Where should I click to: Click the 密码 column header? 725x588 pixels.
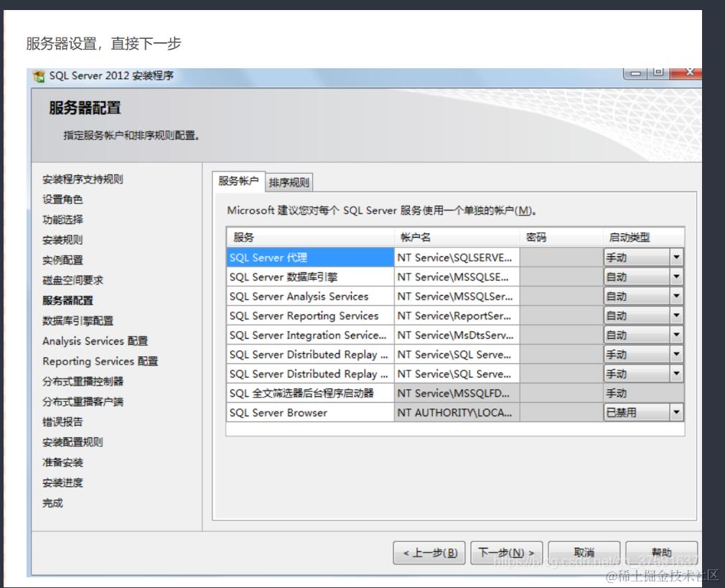pos(561,238)
